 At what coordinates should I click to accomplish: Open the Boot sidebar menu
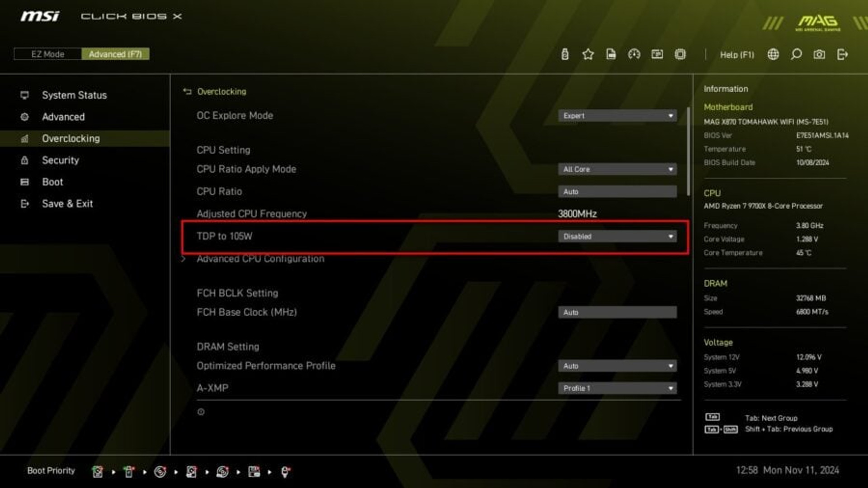[52, 182]
